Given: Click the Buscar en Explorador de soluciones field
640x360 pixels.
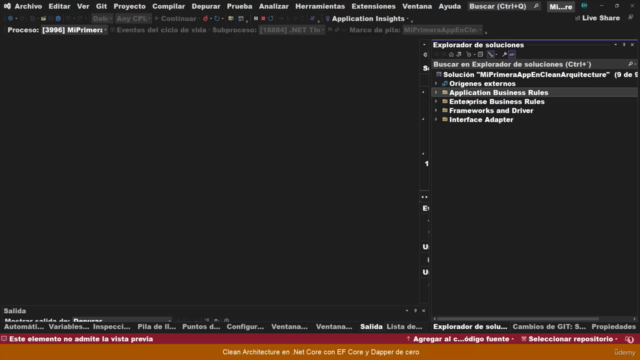Looking at the screenshot, I should 534,64.
